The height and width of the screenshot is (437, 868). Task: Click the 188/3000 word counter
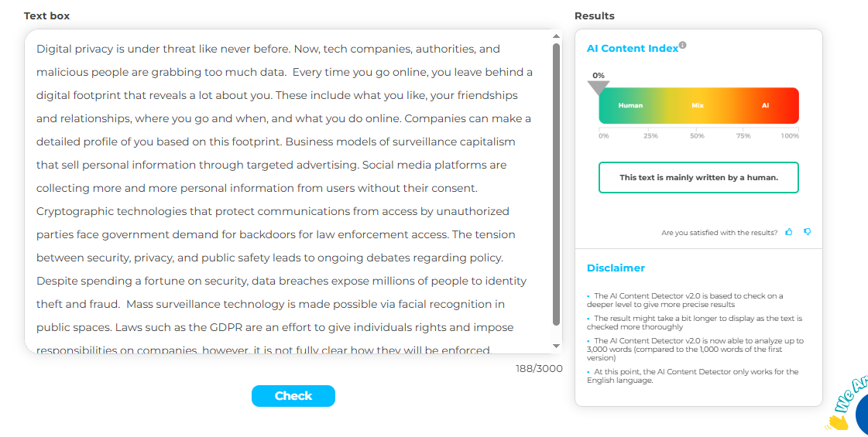539,368
